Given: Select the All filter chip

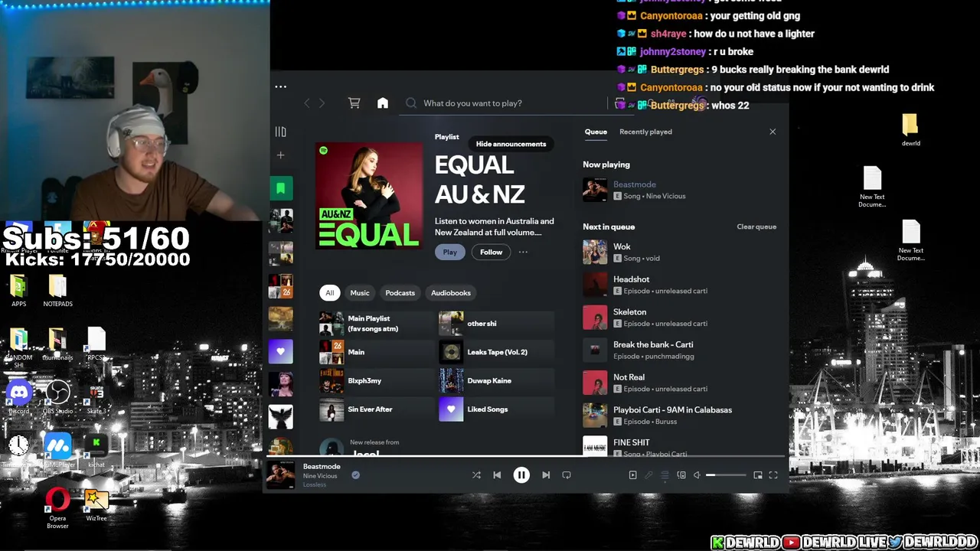Looking at the screenshot, I should (x=330, y=292).
